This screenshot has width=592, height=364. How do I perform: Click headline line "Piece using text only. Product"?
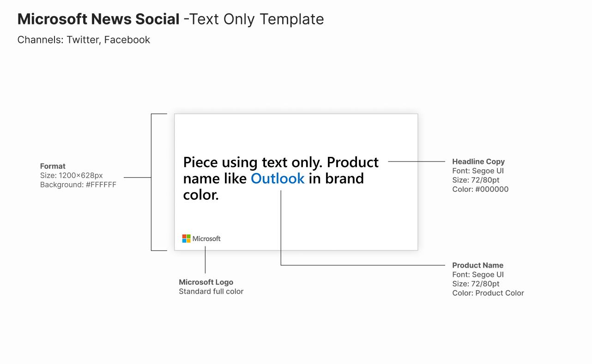tap(281, 162)
